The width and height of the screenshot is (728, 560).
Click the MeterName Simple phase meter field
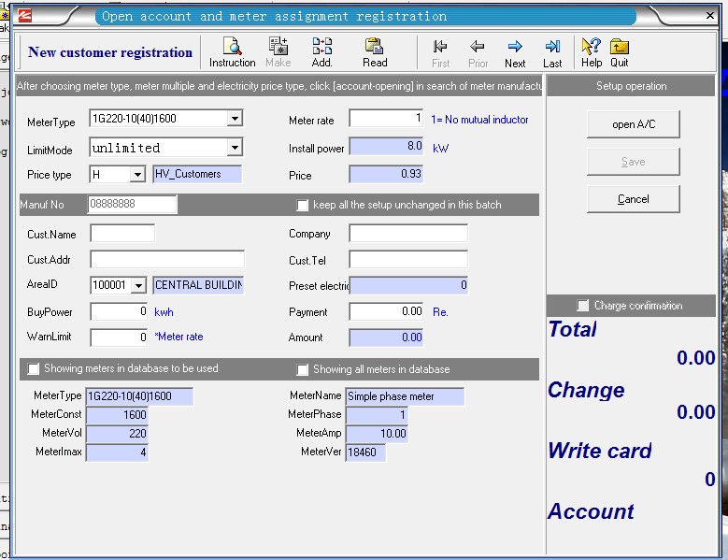pos(405,396)
